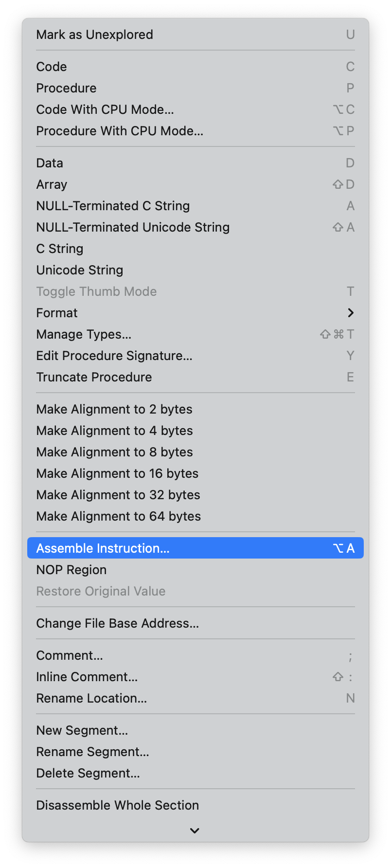
Task: Pick NULL-Terminated C String option
Action: 113,206
